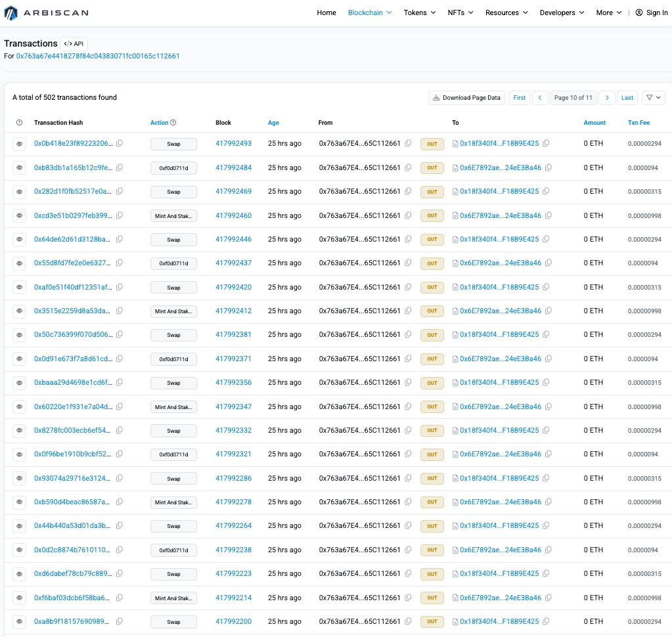Open the Home menu item
The image size is (672, 637).
326,13
